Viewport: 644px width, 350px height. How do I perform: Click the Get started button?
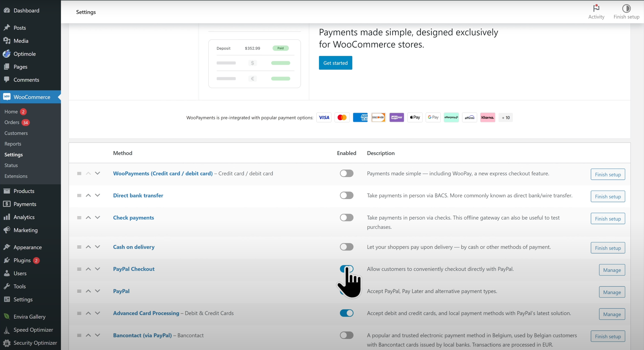point(335,63)
